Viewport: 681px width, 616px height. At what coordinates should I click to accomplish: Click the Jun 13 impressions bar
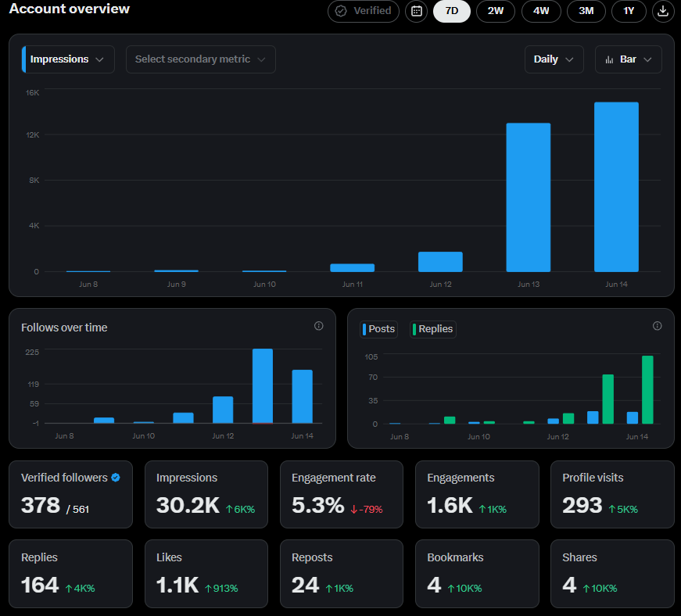[x=528, y=198]
